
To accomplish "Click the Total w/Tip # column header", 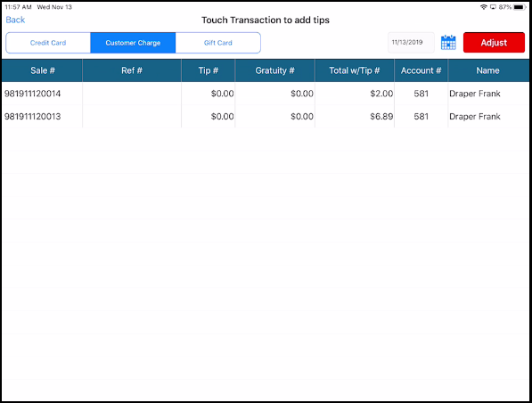I will 355,70.
